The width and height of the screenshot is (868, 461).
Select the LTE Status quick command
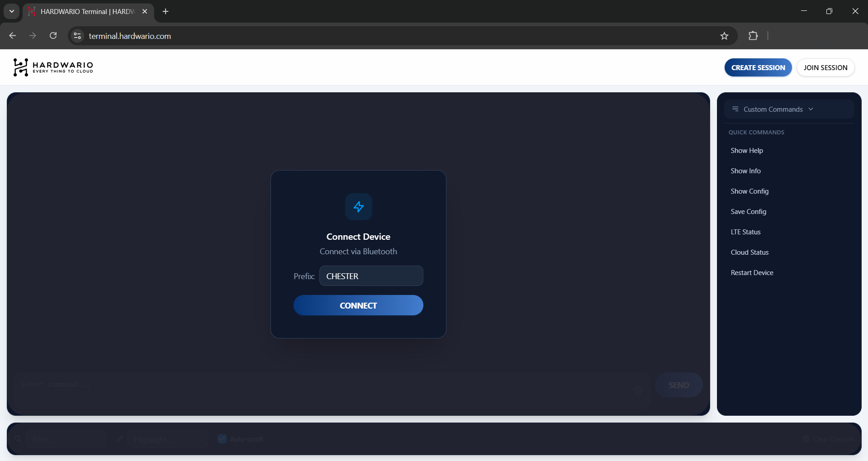[745, 232]
